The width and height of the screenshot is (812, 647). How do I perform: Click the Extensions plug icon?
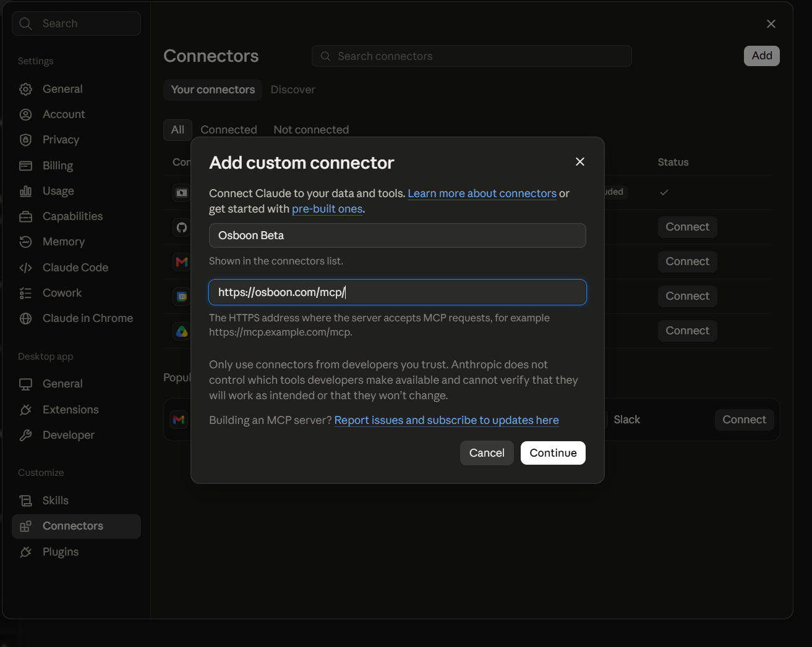point(25,410)
